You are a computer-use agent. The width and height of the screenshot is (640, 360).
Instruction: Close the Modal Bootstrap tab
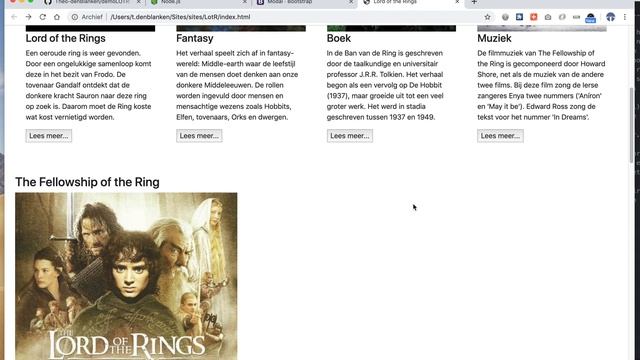coord(351,2)
